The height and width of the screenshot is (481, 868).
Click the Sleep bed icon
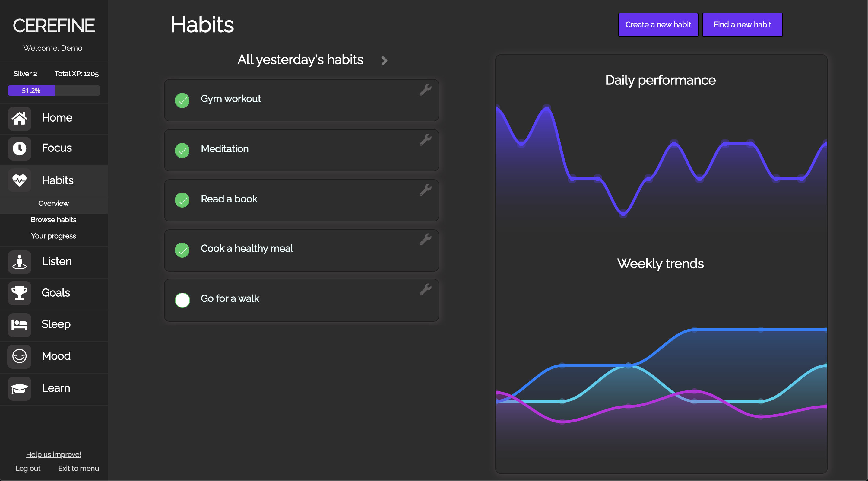click(x=19, y=325)
